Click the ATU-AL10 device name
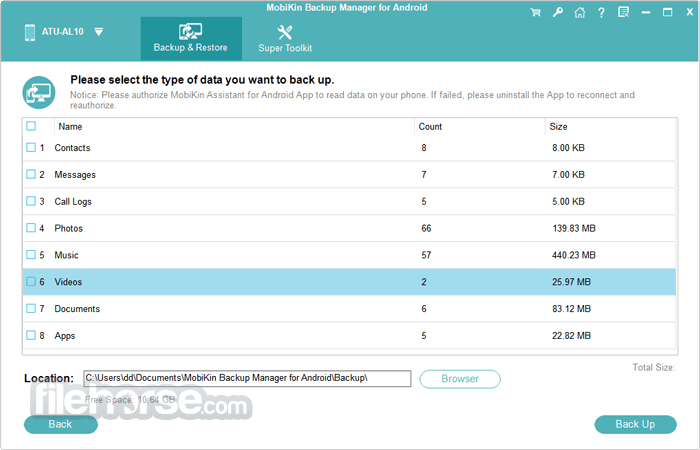Viewport: 700px width, 450px height. pyautogui.click(x=62, y=32)
